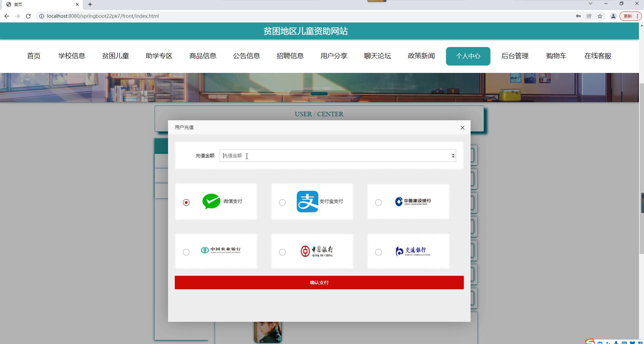Open the saved passwords key icon

tap(578, 16)
